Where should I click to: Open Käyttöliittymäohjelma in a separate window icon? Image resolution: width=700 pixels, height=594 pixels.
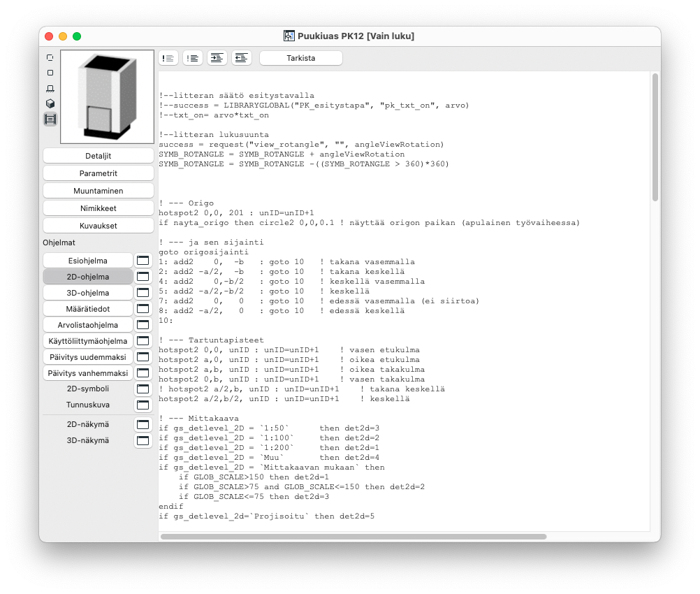(143, 341)
